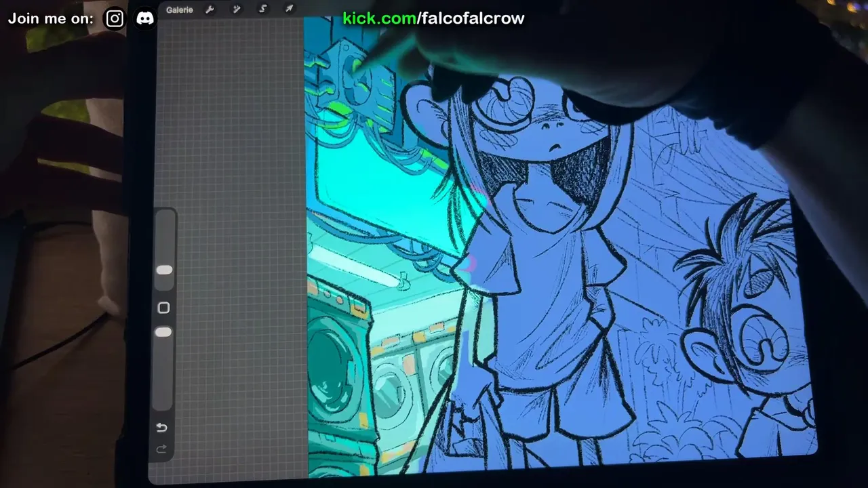Click the Instagram icon in stream overlay
Viewport: 868px width, 488px height.
point(115,18)
